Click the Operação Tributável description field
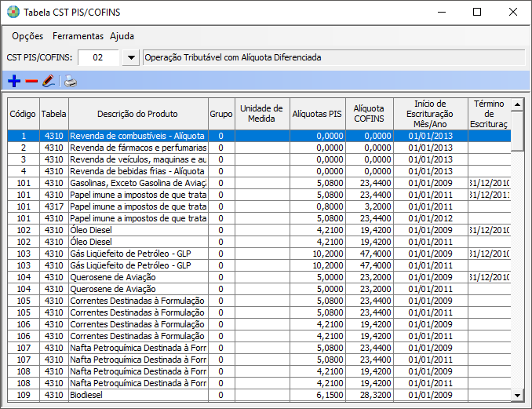The width and height of the screenshot is (532, 409). (x=333, y=57)
